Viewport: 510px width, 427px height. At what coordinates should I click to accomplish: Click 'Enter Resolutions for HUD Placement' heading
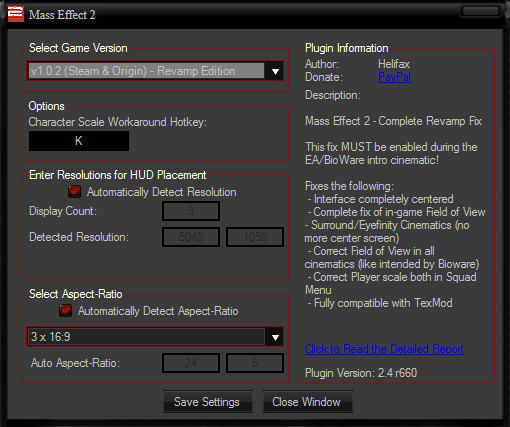tap(118, 175)
